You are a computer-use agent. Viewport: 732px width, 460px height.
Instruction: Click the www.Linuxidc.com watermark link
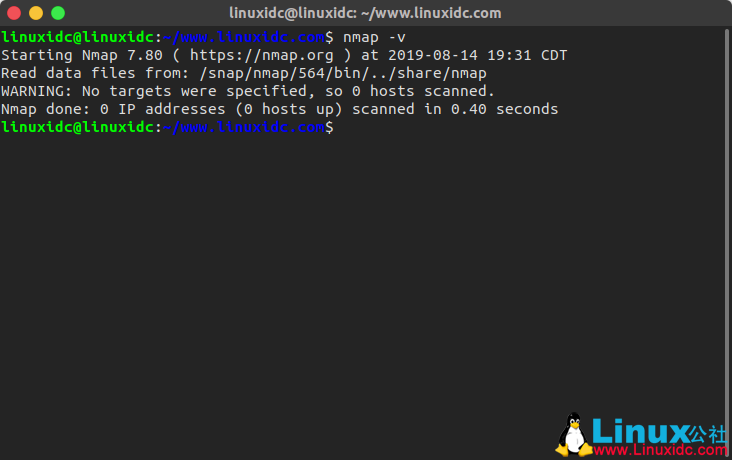coord(660,450)
